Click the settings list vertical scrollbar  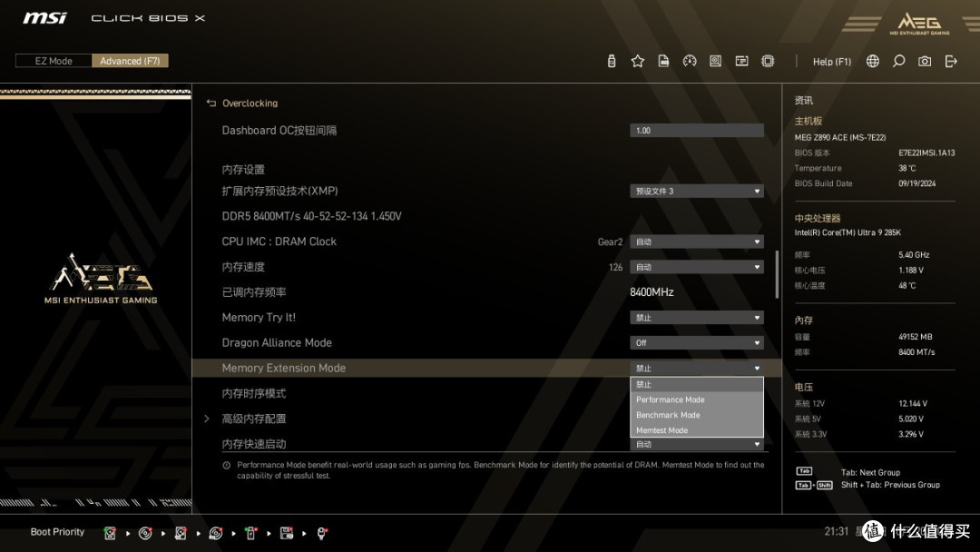pos(777,275)
